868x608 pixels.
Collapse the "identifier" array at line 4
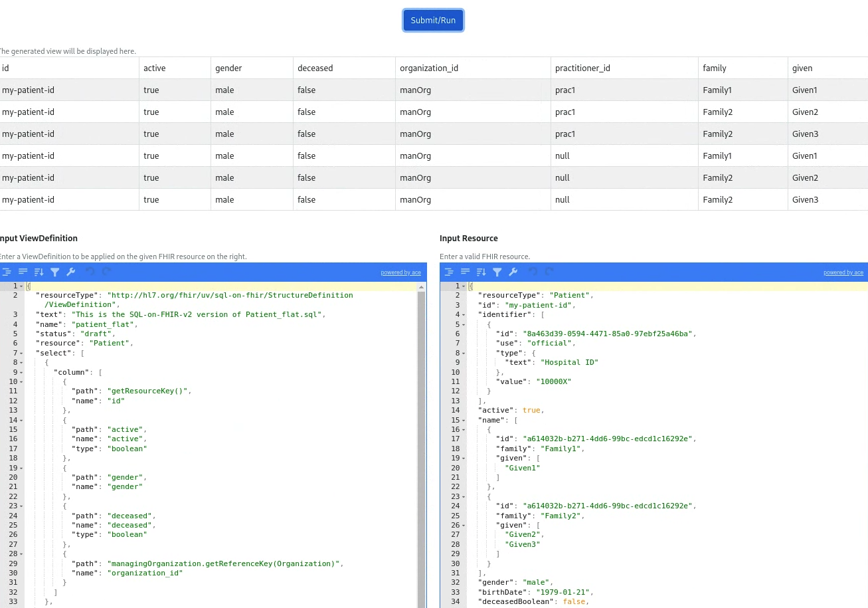[464, 315]
